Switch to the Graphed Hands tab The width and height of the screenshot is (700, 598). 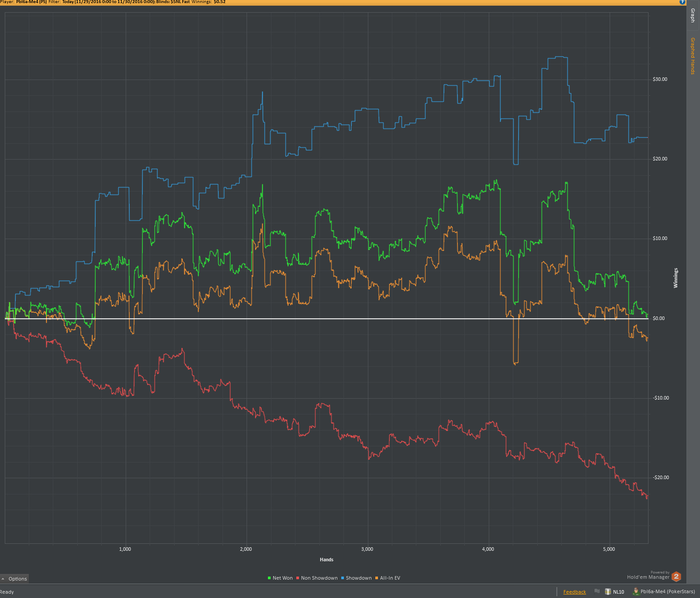tap(692, 56)
